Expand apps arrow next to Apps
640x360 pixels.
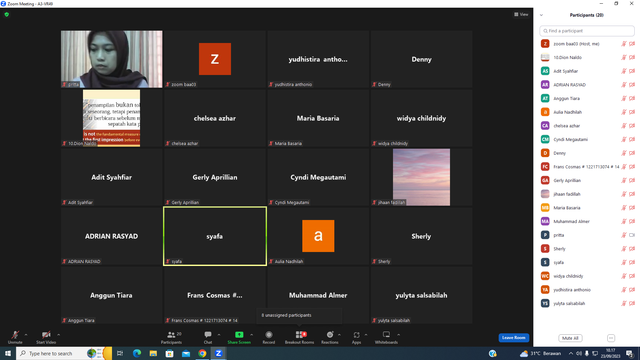[x=366, y=335]
